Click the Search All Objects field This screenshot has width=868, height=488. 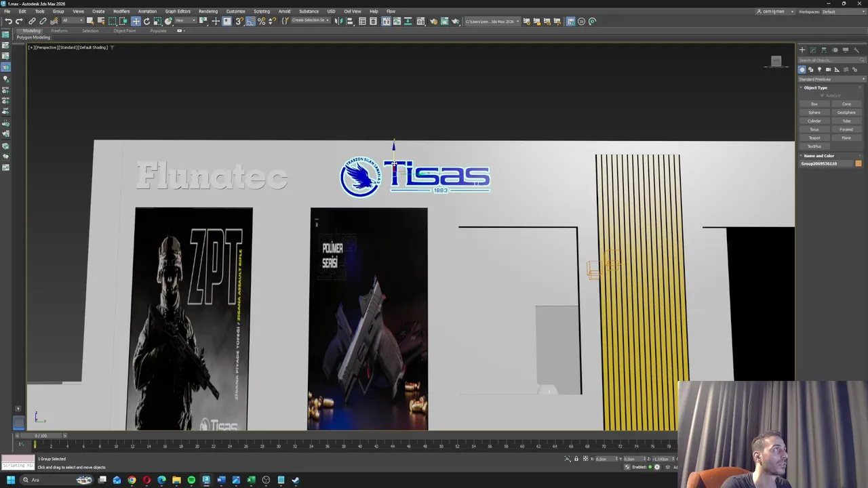tap(831, 60)
